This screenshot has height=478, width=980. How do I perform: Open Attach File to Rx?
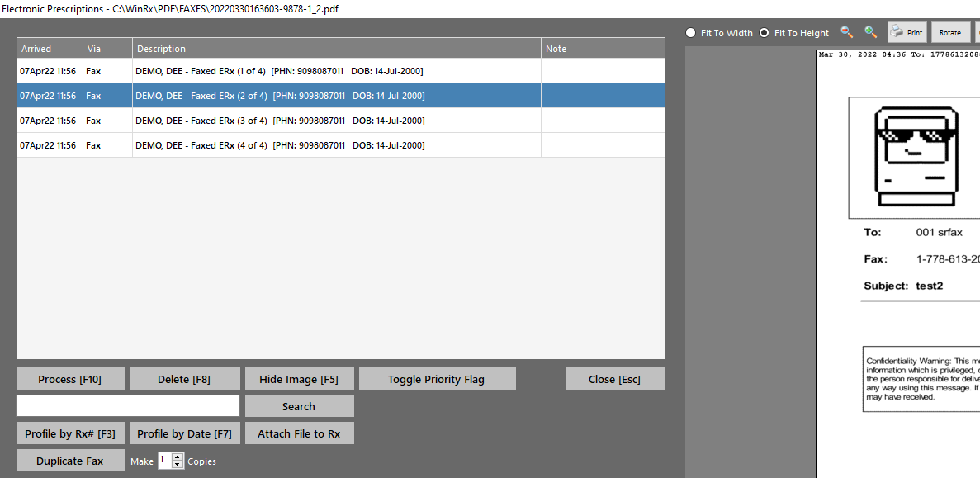point(299,433)
